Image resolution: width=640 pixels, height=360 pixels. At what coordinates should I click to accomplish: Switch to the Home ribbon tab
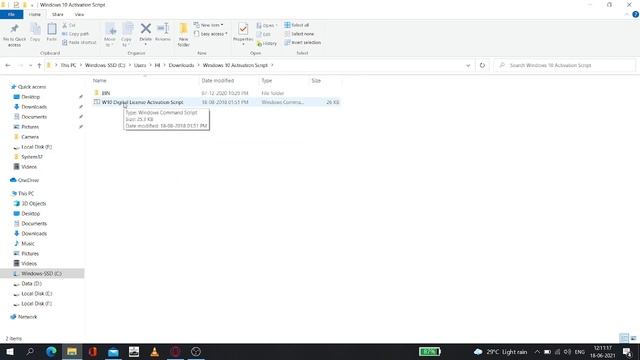pos(35,14)
